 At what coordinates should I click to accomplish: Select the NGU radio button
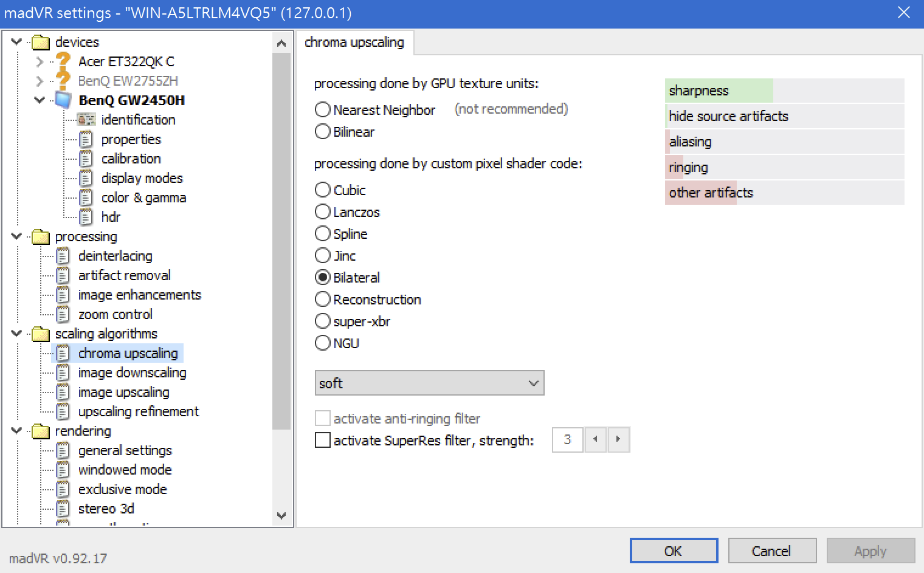[x=323, y=343]
